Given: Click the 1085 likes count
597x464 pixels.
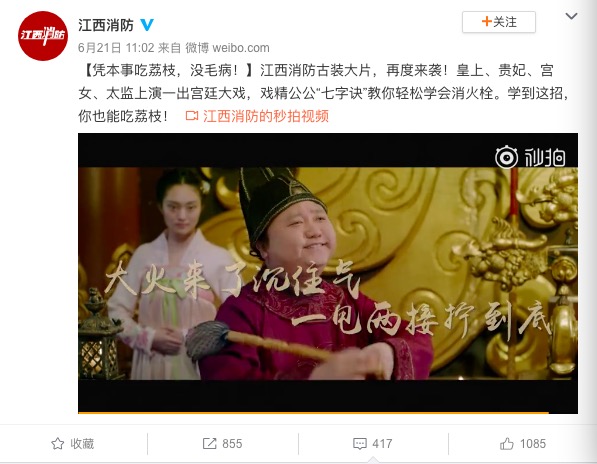Looking at the screenshot, I should tap(533, 444).
